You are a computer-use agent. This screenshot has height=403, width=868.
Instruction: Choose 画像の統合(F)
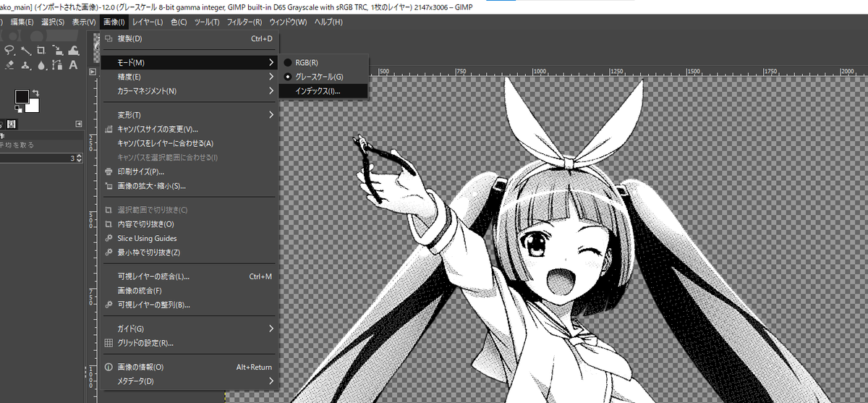pyautogui.click(x=188, y=290)
